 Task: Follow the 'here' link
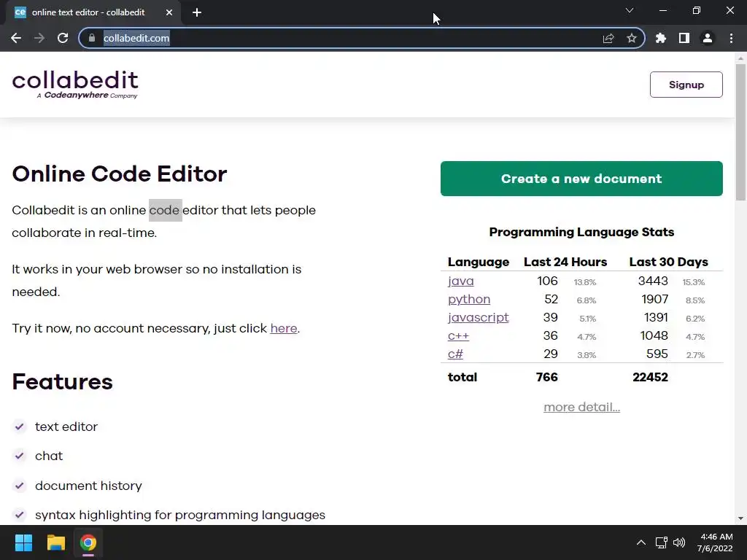click(284, 329)
